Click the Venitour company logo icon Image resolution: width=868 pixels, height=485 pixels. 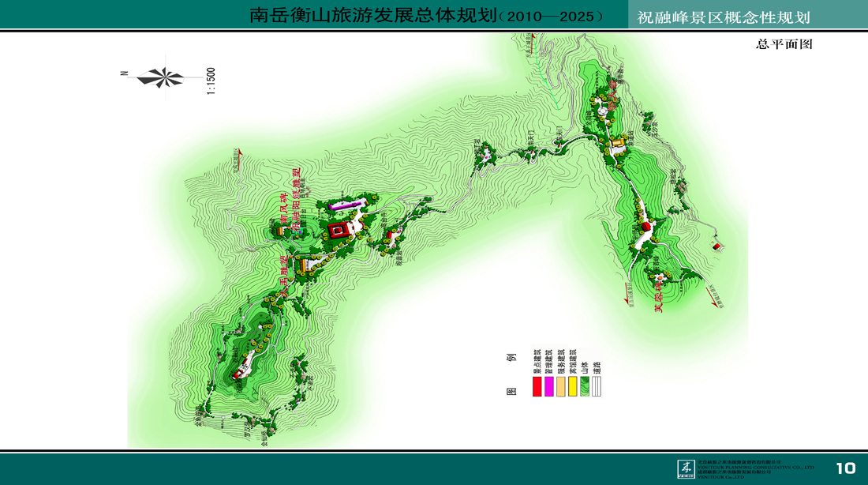(686, 468)
